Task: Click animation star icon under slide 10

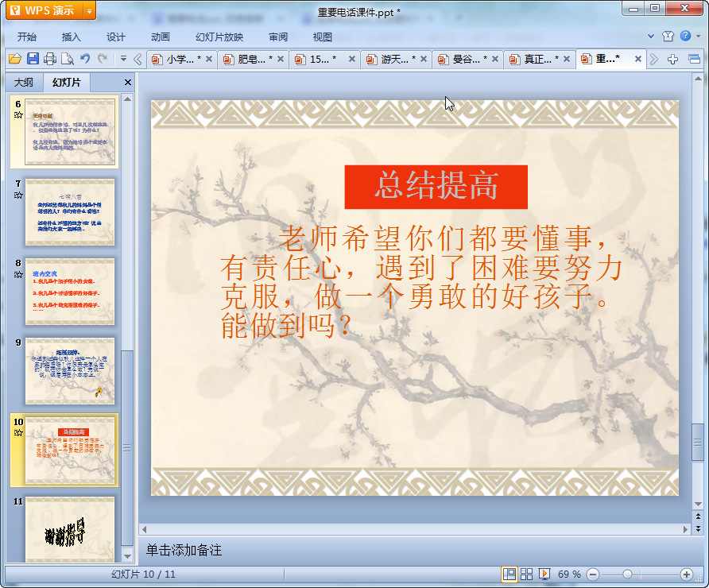Action: tap(18, 433)
